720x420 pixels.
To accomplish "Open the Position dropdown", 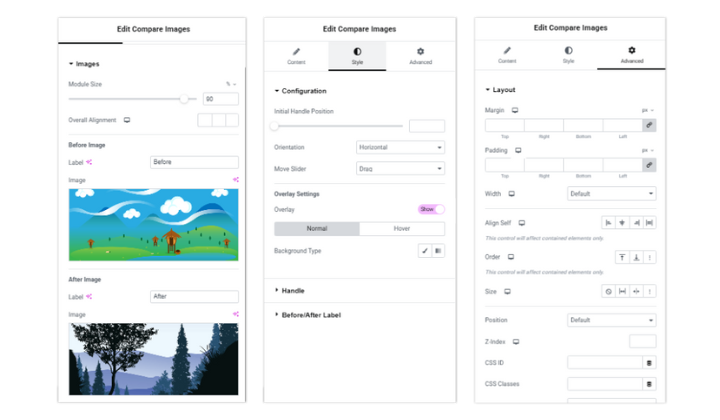I will pos(612,320).
